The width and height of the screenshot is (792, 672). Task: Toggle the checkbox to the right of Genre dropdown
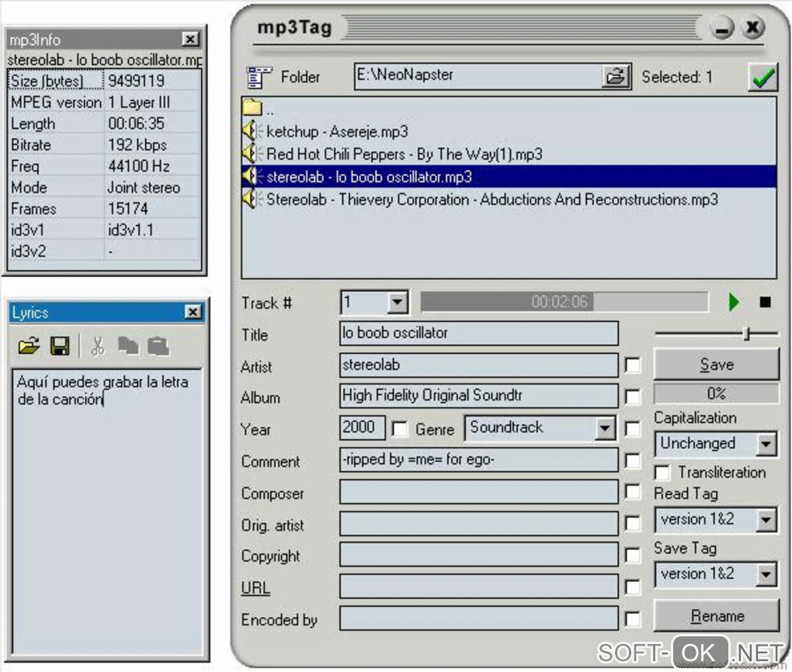pyautogui.click(x=632, y=429)
